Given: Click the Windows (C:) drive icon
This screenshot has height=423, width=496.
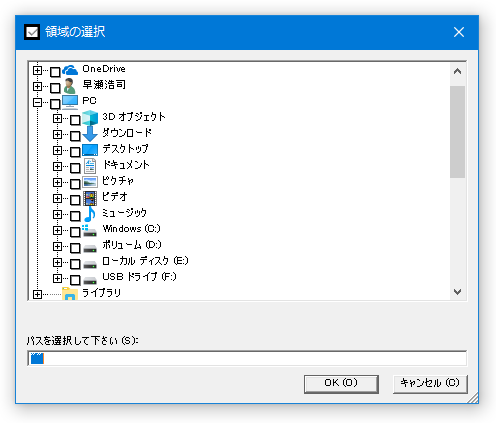Looking at the screenshot, I should [x=89, y=230].
